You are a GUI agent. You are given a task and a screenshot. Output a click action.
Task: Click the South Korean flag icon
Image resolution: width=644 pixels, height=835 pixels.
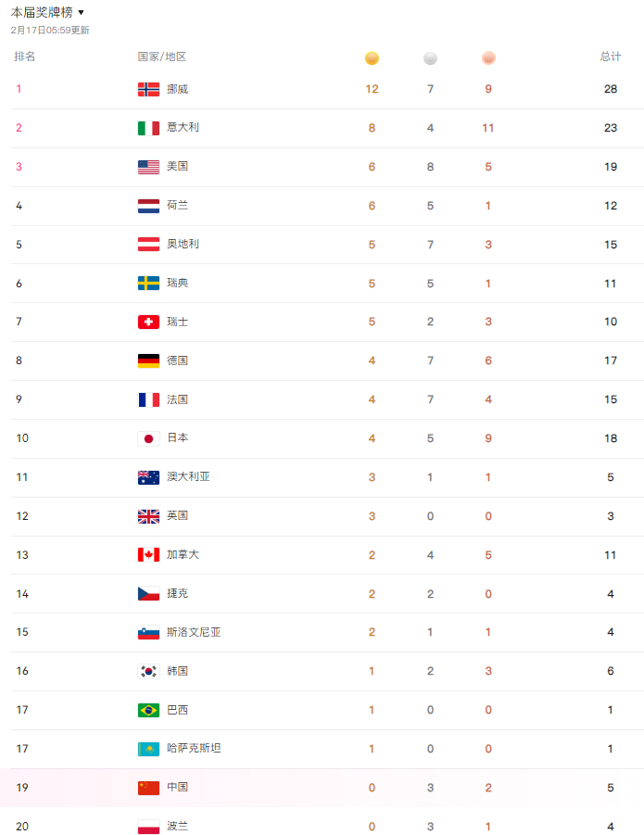click(x=148, y=671)
